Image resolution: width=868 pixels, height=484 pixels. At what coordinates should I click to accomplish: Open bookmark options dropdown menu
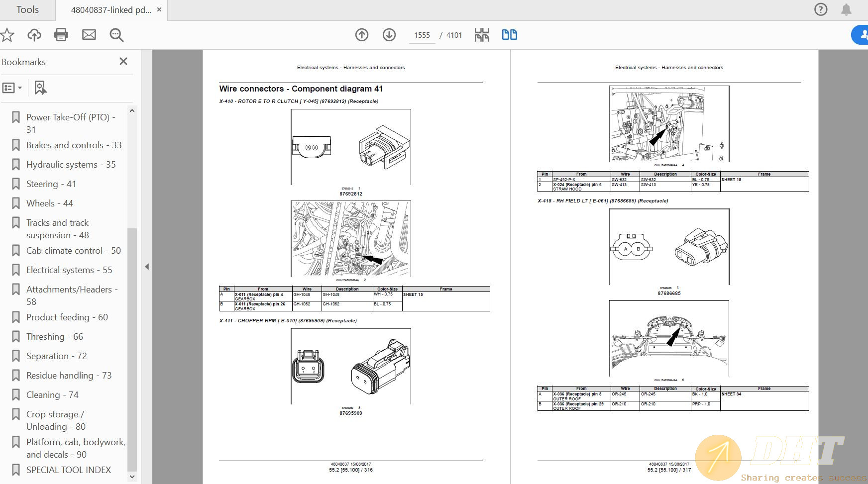pyautogui.click(x=12, y=88)
